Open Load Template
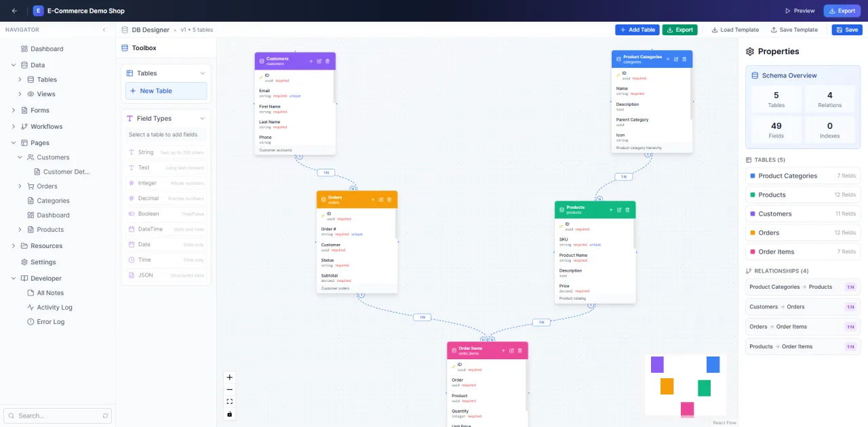Image resolution: width=868 pixels, height=427 pixels. point(735,30)
